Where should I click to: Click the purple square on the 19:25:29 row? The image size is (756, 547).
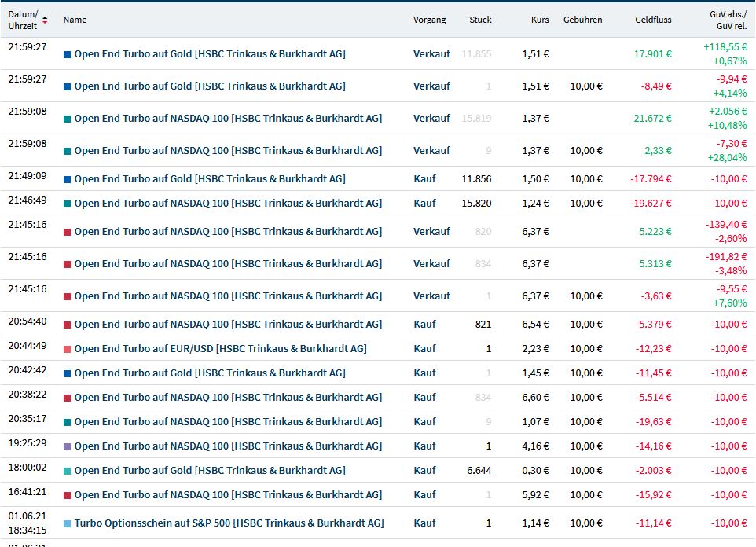(67, 446)
